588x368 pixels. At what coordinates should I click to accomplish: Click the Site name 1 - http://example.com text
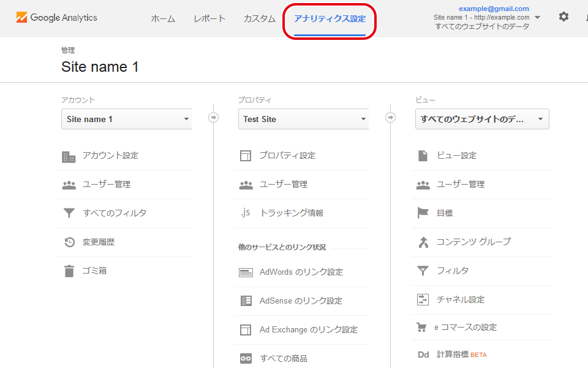pyautogui.click(x=481, y=17)
